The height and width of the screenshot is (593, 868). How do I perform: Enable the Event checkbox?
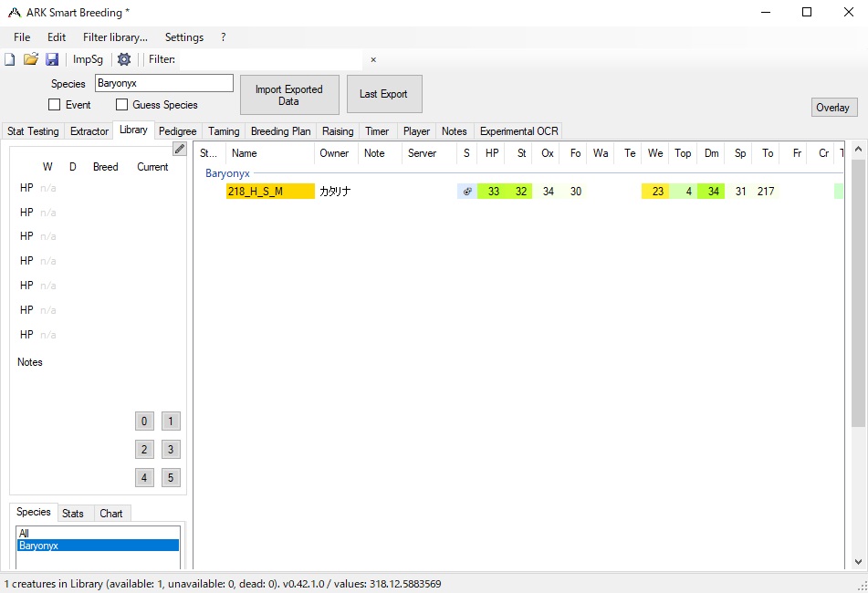tap(54, 105)
